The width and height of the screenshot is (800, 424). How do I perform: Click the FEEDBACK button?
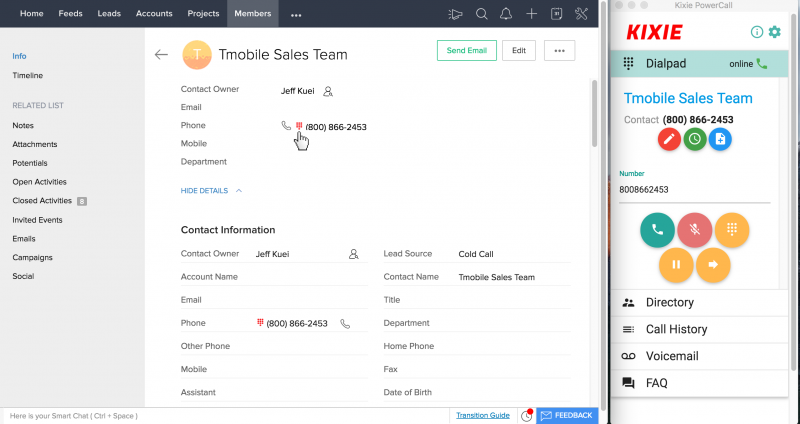[x=567, y=416]
